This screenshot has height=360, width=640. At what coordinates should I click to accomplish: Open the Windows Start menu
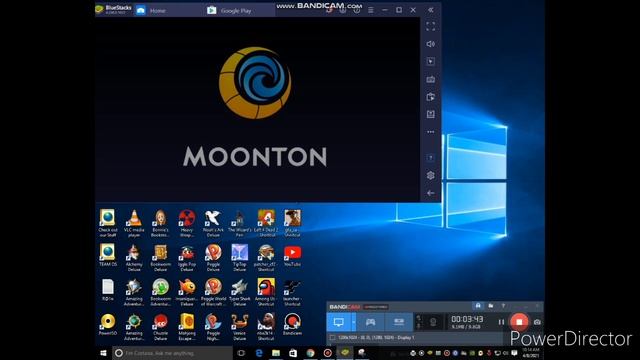(103, 353)
